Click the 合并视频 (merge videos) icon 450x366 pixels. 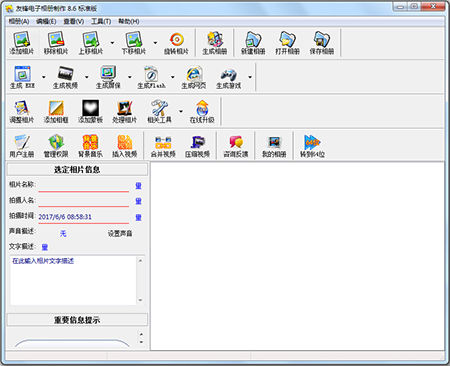point(163,146)
